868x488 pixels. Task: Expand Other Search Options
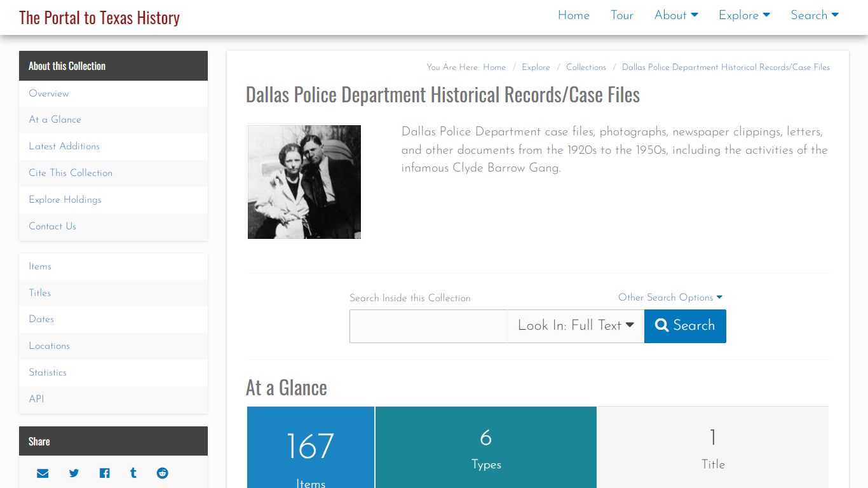[670, 297]
